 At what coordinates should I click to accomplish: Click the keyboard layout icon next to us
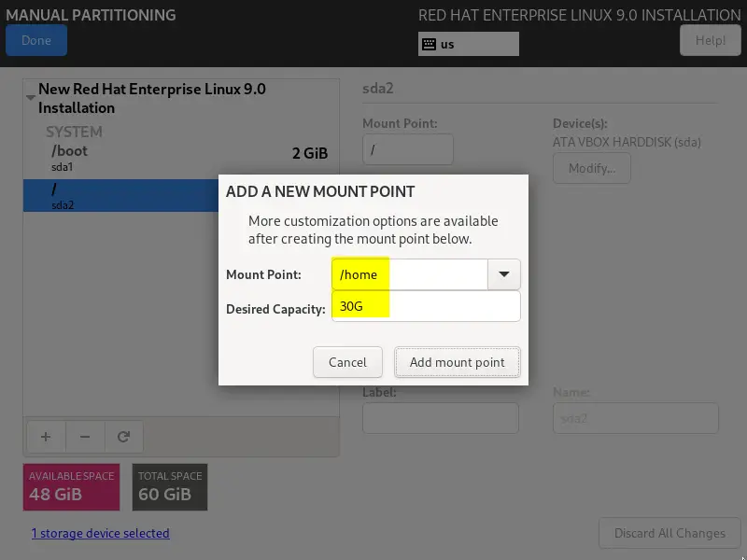(x=429, y=44)
